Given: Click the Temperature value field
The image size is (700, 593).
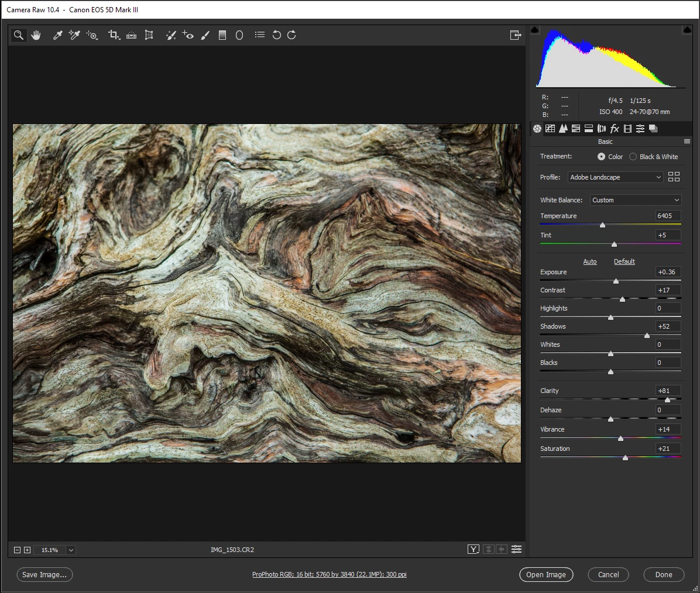Looking at the screenshot, I should pyautogui.click(x=668, y=216).
